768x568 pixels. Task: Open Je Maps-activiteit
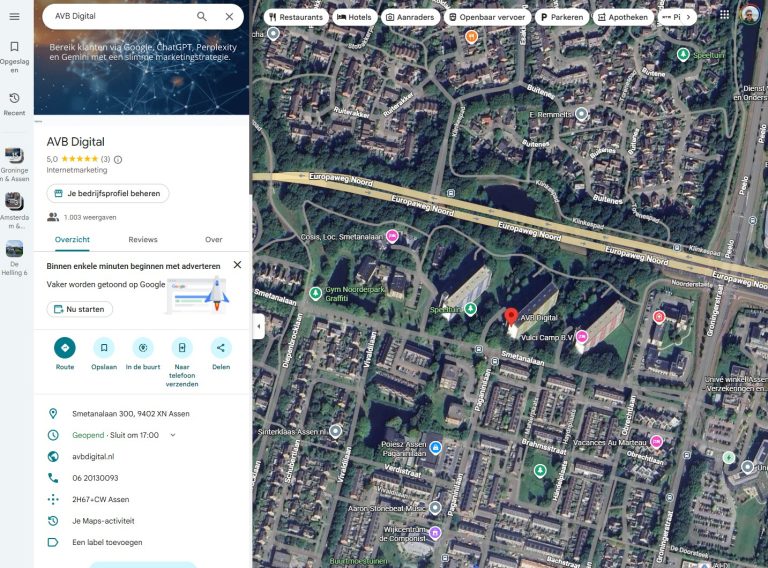(103, 521)
